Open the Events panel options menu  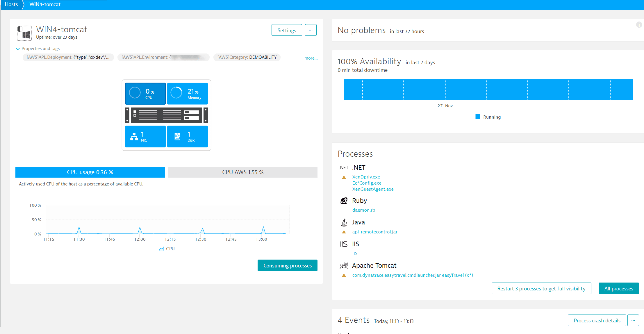pos(633,320)
